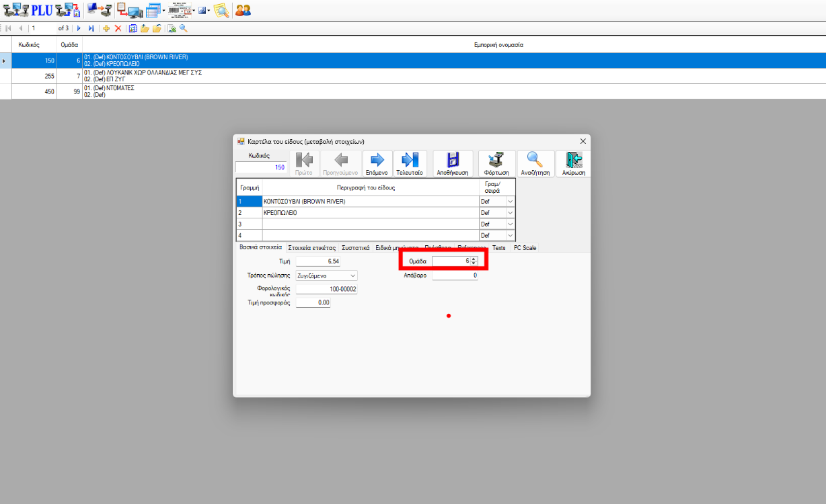Click the Αποθήκευση save button
Screen dimensions: 826x504
click(x=452, y=163)
